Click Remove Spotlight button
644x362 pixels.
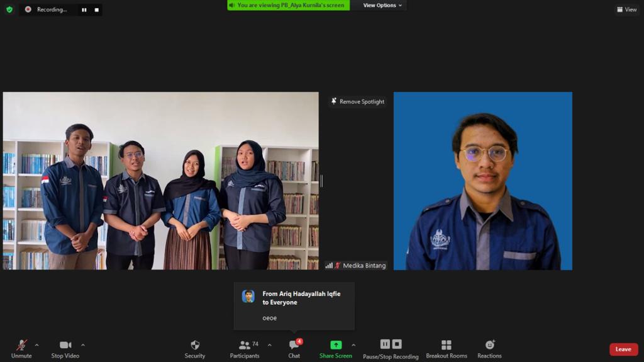[358, 101]
